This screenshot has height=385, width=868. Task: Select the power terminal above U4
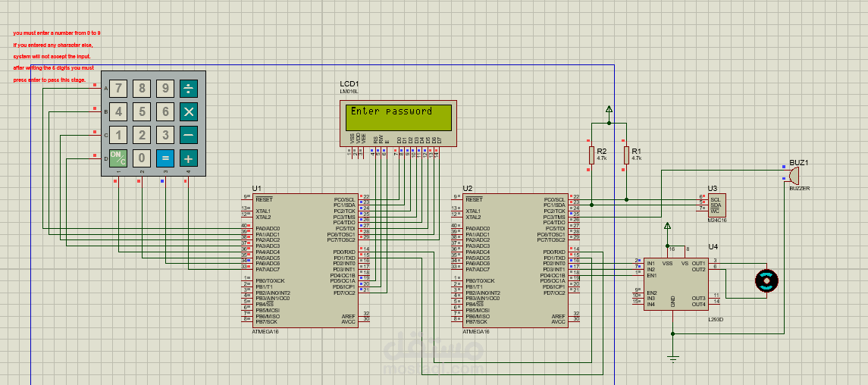coord(668,226)
